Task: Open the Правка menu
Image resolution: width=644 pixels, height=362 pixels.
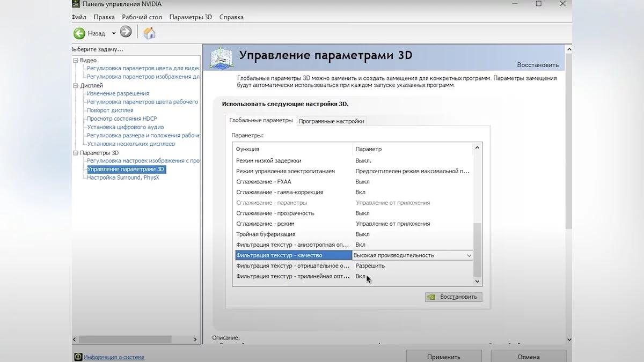Action: pos(104,17)
